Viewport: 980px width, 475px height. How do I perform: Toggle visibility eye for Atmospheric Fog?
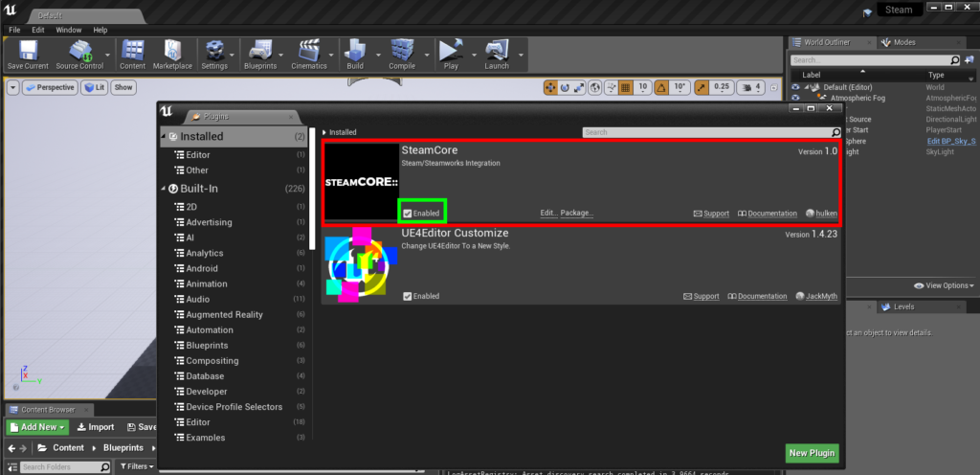point(795,98)
